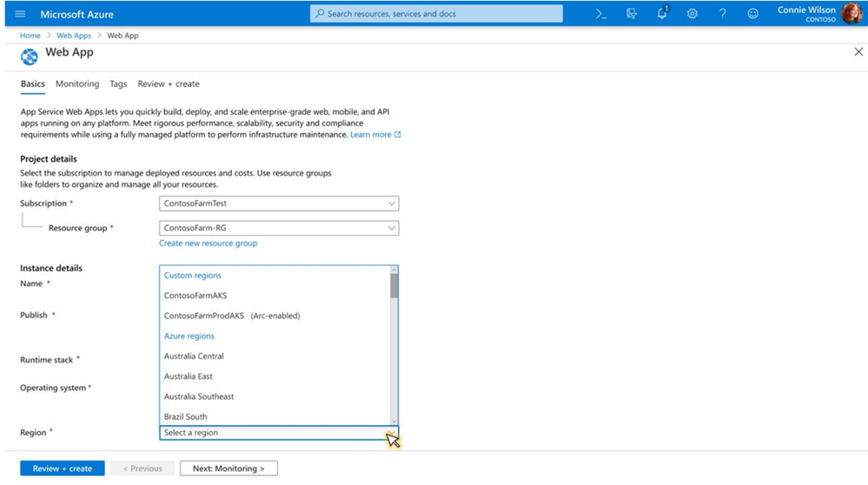Open the notifications bell
This screenshot has width=868, height=485.
coord(662,13)
